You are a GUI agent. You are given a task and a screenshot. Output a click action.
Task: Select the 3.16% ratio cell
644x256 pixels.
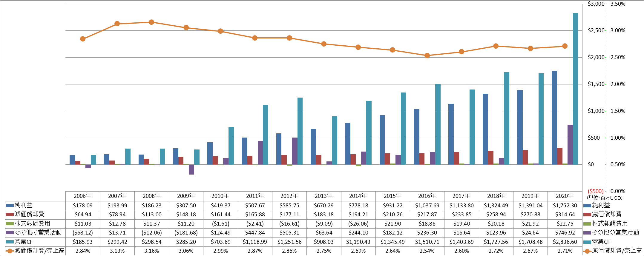point(151,251)
